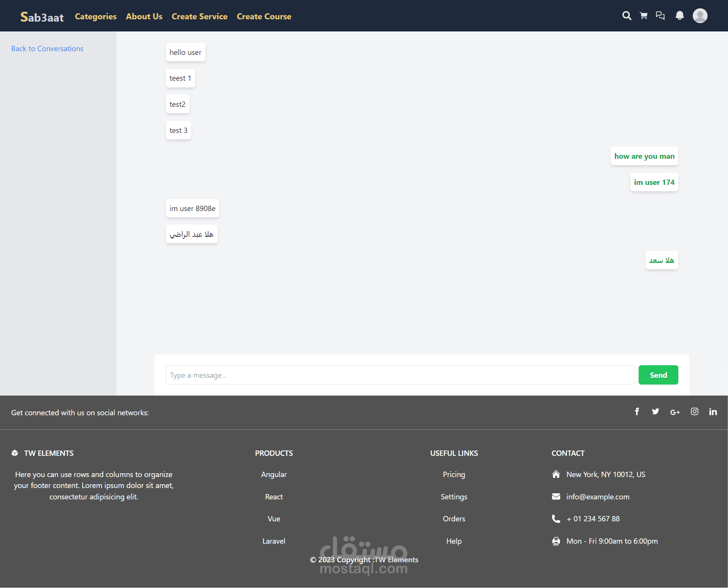Go Back to Conversations
Viewport: 728px width, 588px height.
47,48
